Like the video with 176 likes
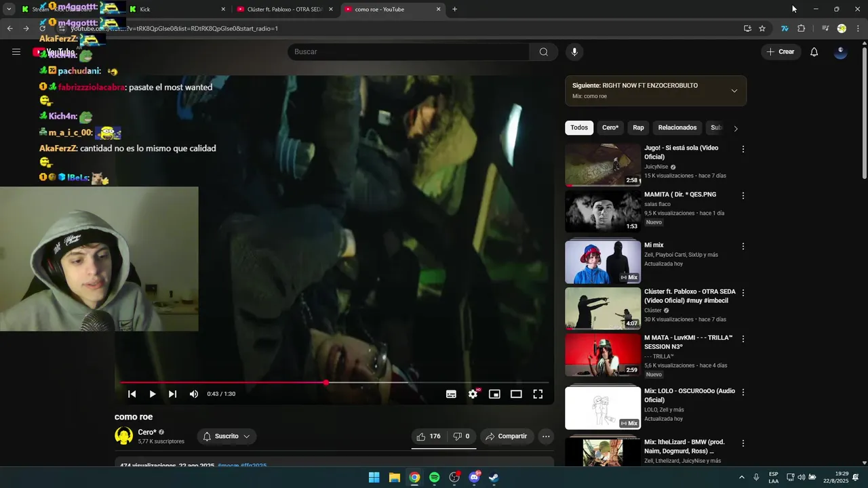Viewport: 868px width, 488px height. (429, 436)
